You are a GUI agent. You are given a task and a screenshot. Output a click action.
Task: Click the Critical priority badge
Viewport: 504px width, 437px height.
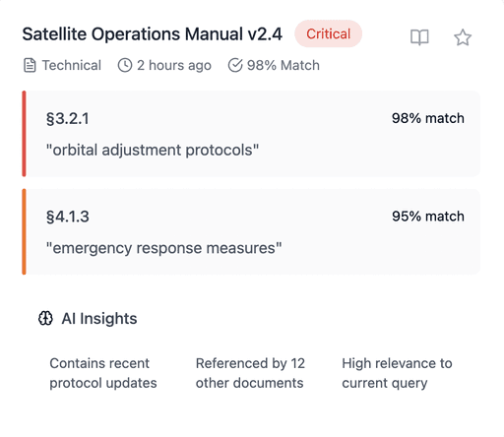point(328,33)
